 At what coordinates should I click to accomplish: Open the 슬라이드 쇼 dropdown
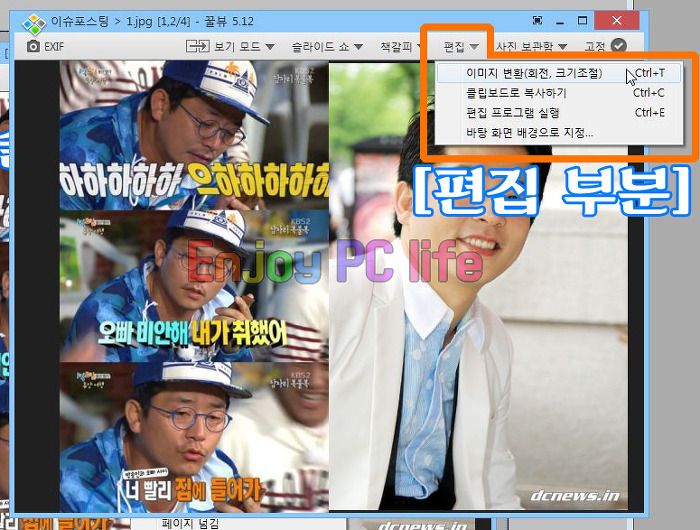(327, 46)
